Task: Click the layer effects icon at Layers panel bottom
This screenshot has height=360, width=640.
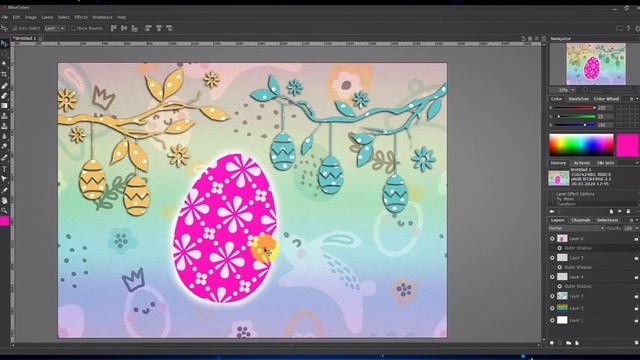Action: click(x=552, y=343)
